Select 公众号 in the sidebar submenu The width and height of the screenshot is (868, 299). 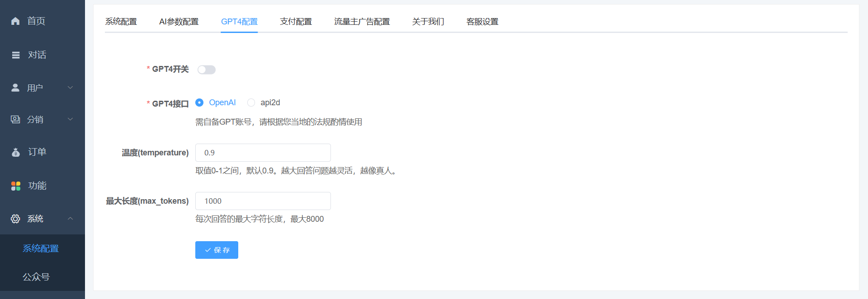pyautogui.click(x=36, y=277)
